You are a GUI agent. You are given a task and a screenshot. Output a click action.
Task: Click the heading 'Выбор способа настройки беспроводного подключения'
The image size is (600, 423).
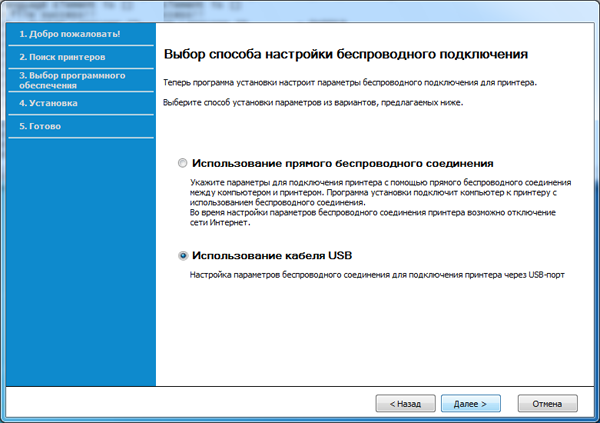pos(345,52)
